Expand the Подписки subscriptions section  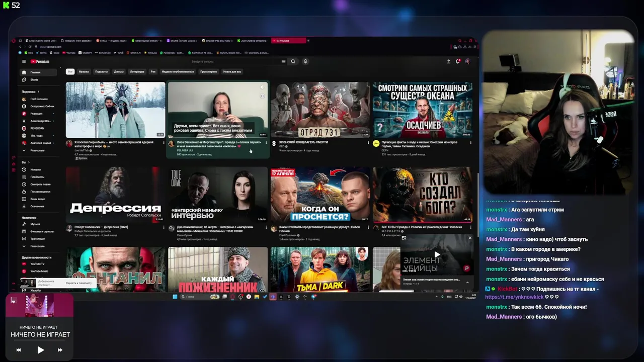pos(29,92)
